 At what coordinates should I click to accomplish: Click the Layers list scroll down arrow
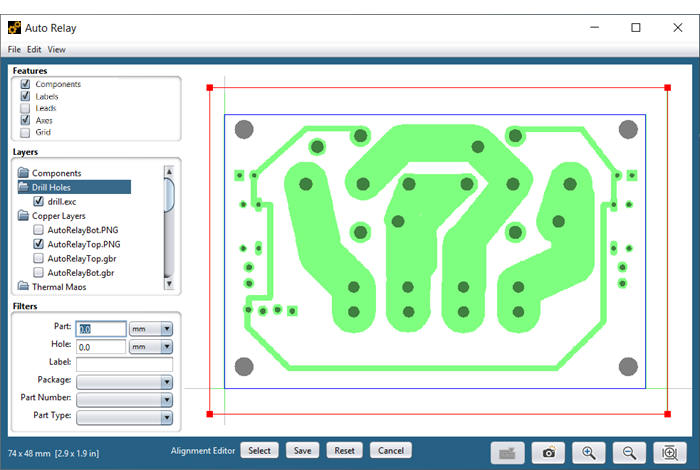click(169, 284)
